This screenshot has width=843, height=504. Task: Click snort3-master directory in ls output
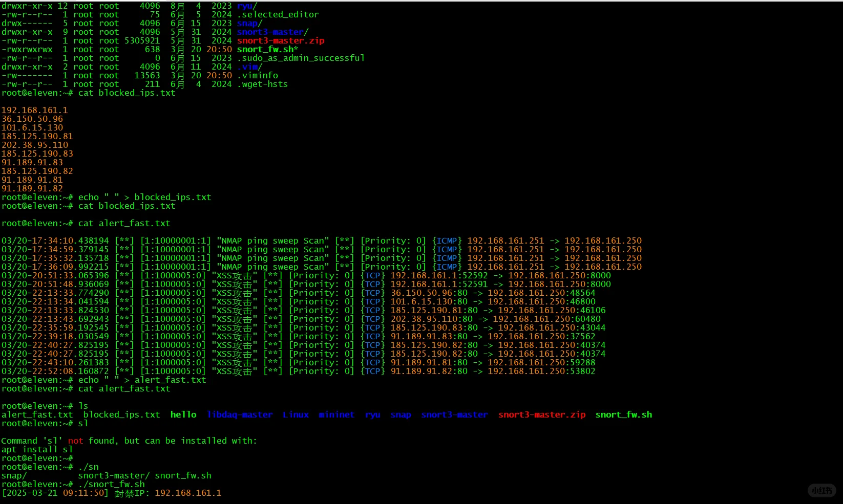(x=454, y=414)
